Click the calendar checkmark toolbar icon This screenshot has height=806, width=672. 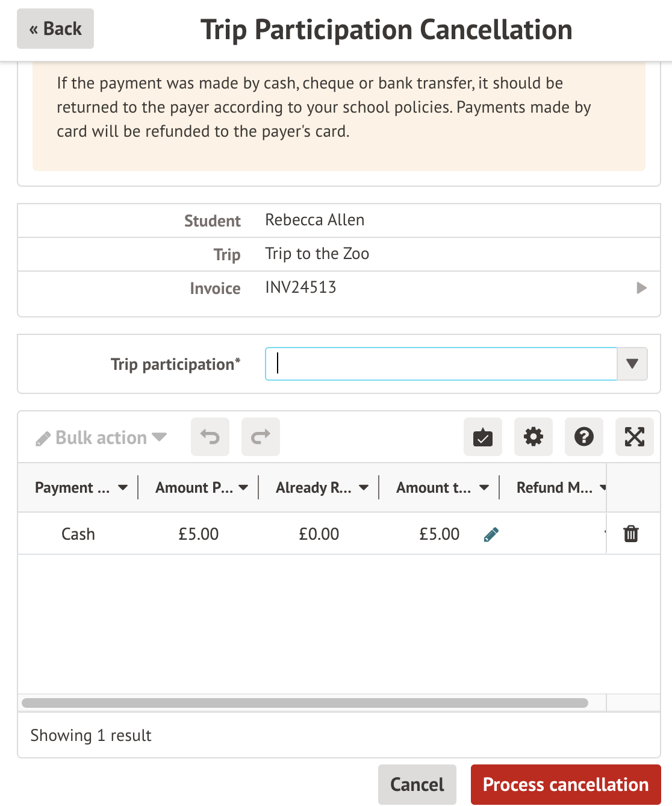(x=483, y=437)
